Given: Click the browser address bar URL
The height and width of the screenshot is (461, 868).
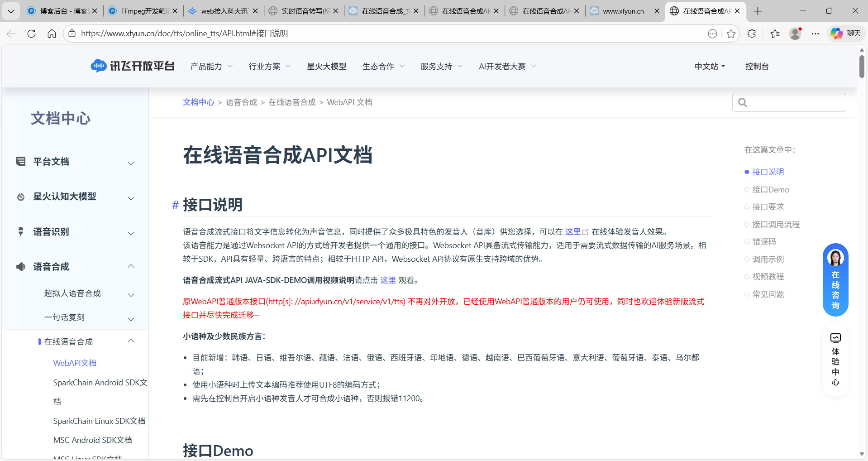Looking at the screenshot, I should point(185,34).
